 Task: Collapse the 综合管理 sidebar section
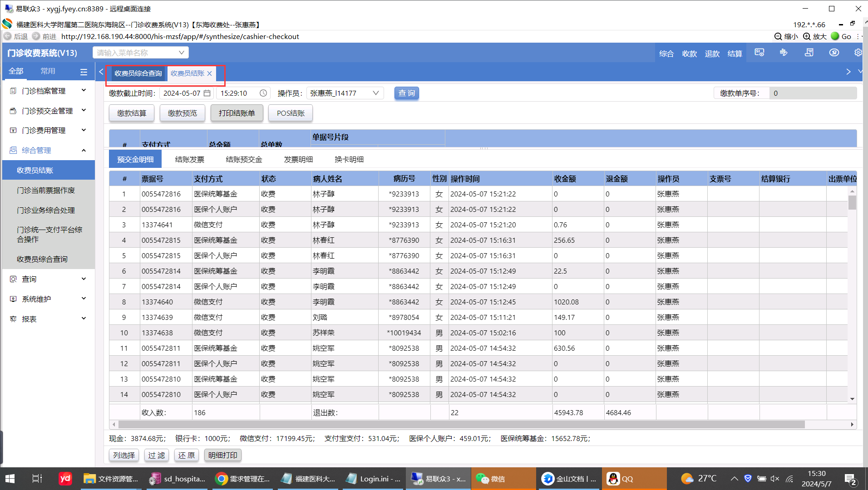[x=84, y=150]
